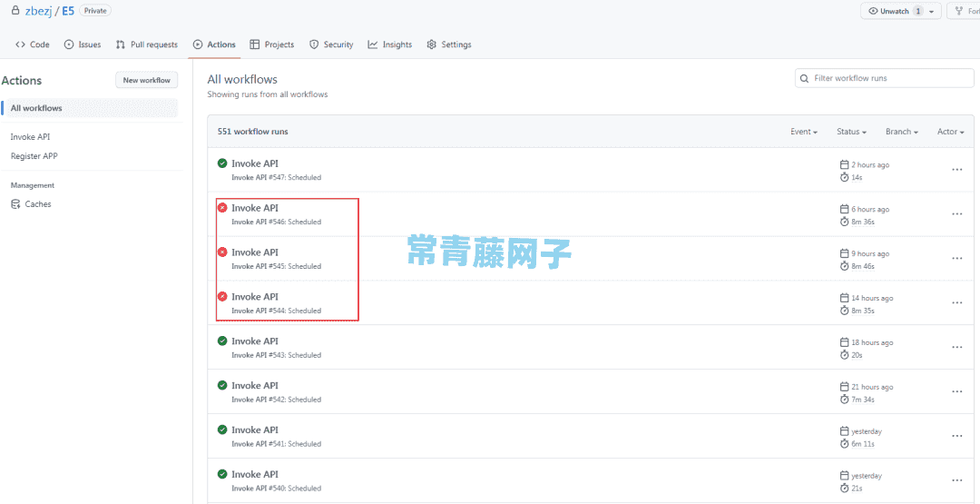Select All workflows in the sidebar
Viewport: 980px width, 504px height.
(x=91, y=108)
